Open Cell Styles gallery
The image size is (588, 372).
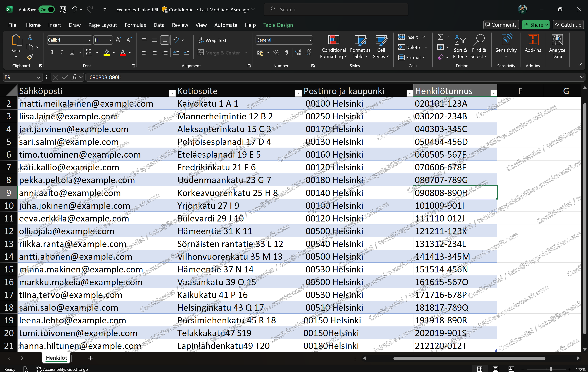pos(381,46)
